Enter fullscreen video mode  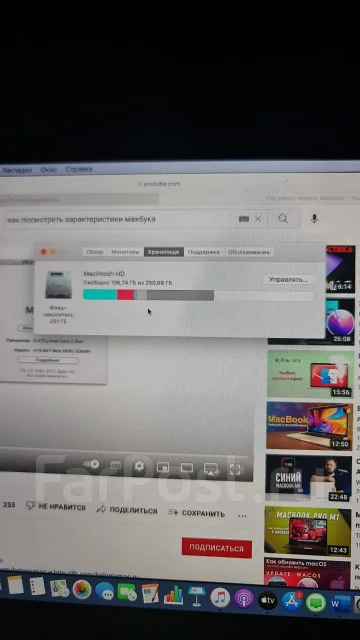click(x=235, y=469)
